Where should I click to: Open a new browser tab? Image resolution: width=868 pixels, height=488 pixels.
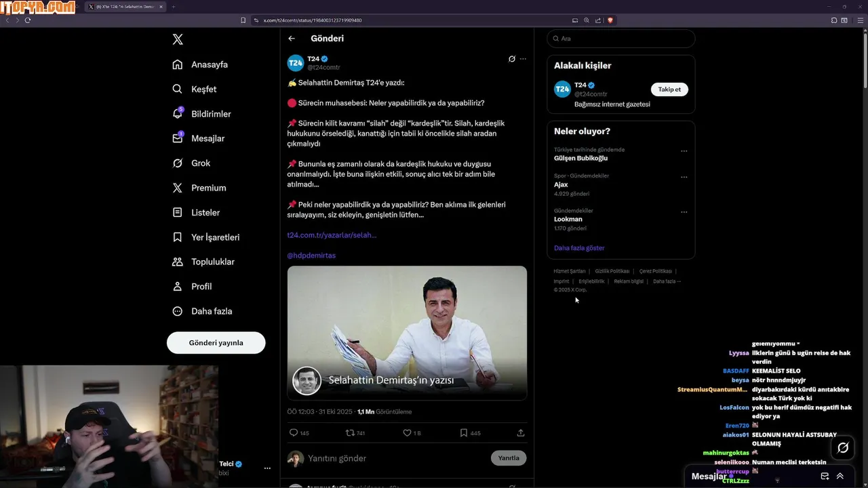coord(174,6)
